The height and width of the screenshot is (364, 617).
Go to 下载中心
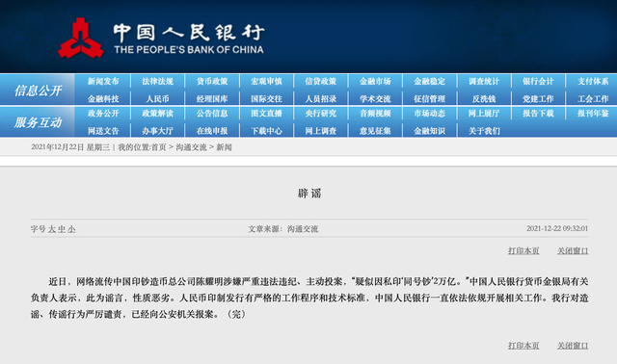[266, 131]
